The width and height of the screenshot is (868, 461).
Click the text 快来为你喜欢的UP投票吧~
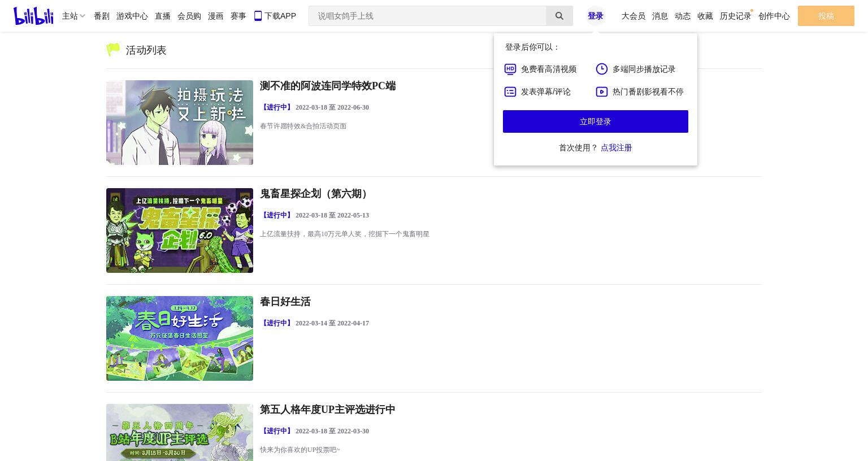(300, 450)
